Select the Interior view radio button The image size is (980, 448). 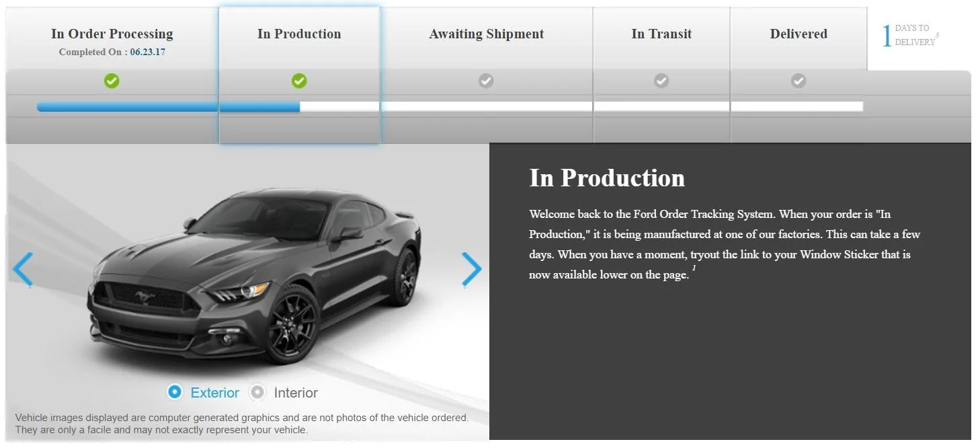pyautogui.click(x=257, y=392)
